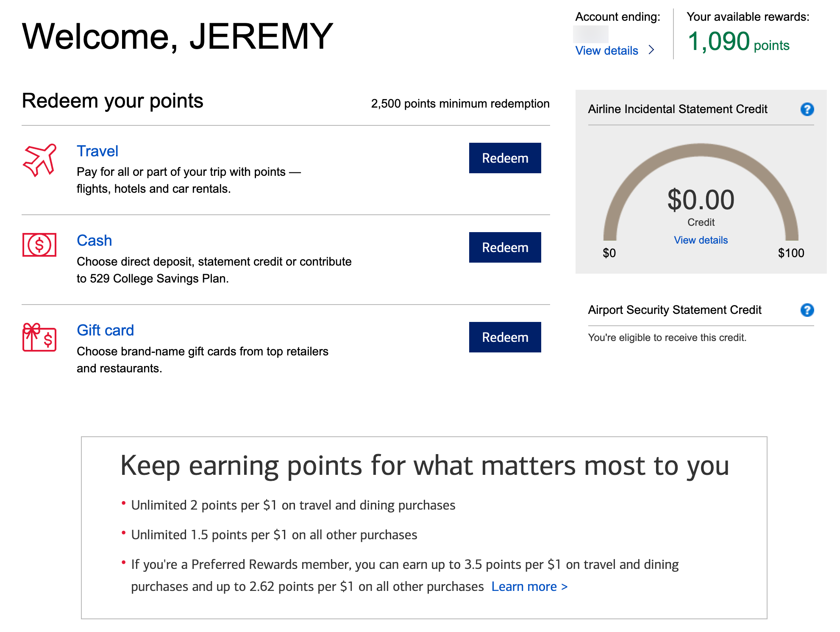Open the Cash redemption link
The image size is (840, 632).
(x=94, y=241)
